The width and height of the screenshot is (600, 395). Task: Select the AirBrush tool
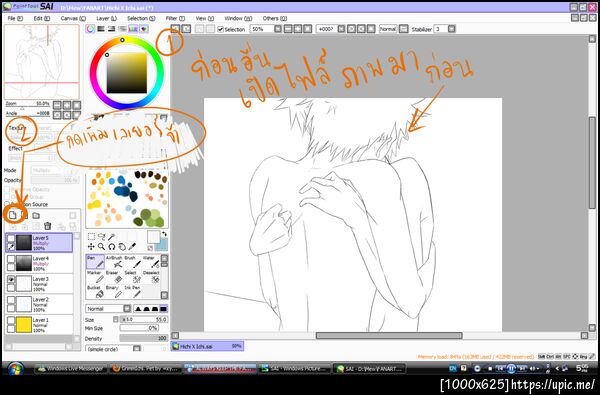[114, 262]
